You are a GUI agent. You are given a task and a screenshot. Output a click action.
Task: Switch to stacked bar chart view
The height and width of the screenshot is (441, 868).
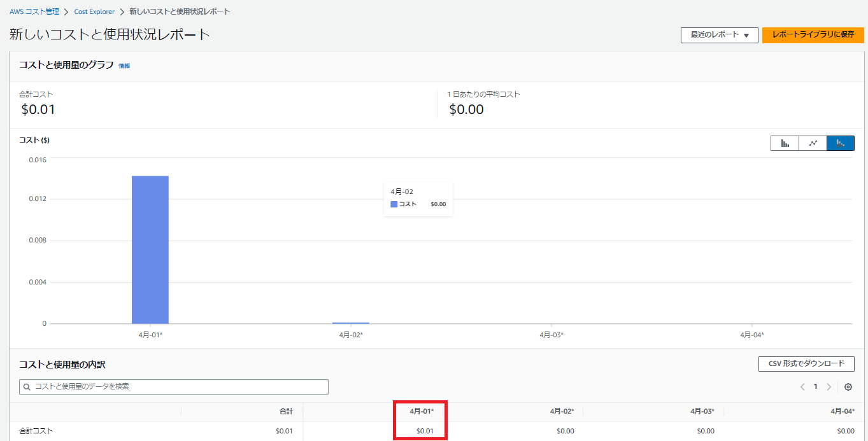(x=841, y=143)
